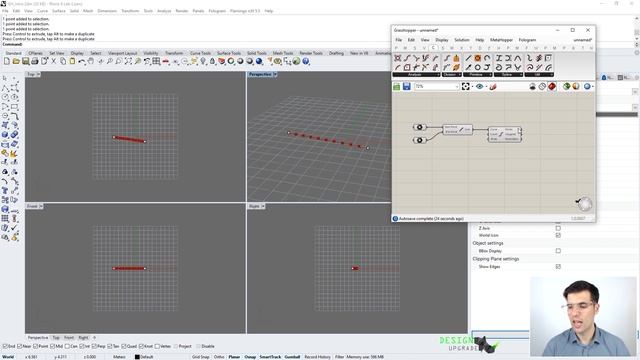Click the Pan hand icon
The height and width of the screenshot is (360, 640).
tap(91, 61)
